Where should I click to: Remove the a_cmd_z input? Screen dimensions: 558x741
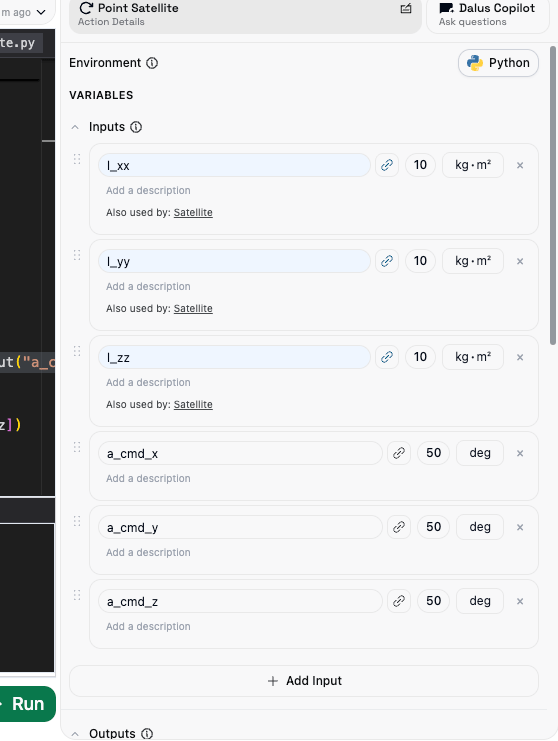click(520, 601)
